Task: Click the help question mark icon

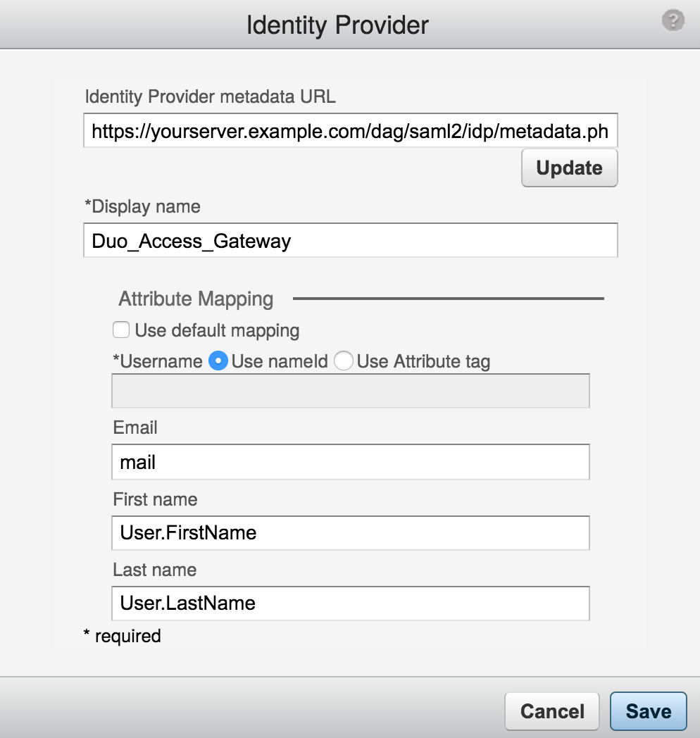Action: click(x=673, y=20)
